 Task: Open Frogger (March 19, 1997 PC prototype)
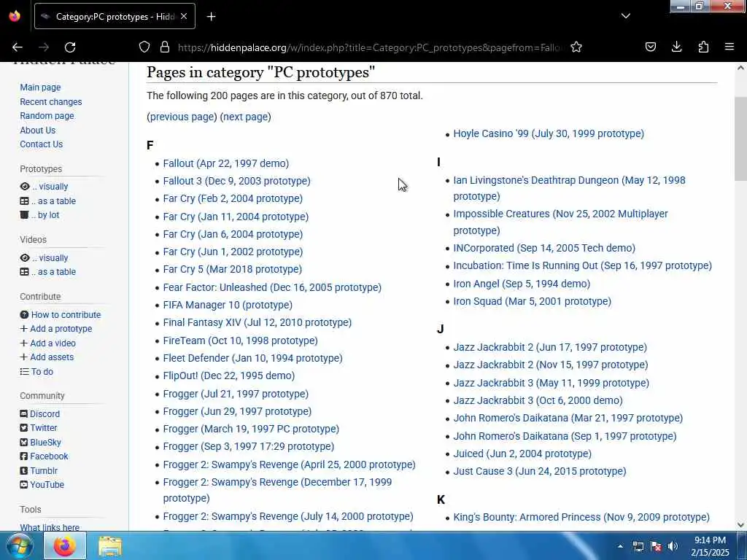tap(251, 429)
